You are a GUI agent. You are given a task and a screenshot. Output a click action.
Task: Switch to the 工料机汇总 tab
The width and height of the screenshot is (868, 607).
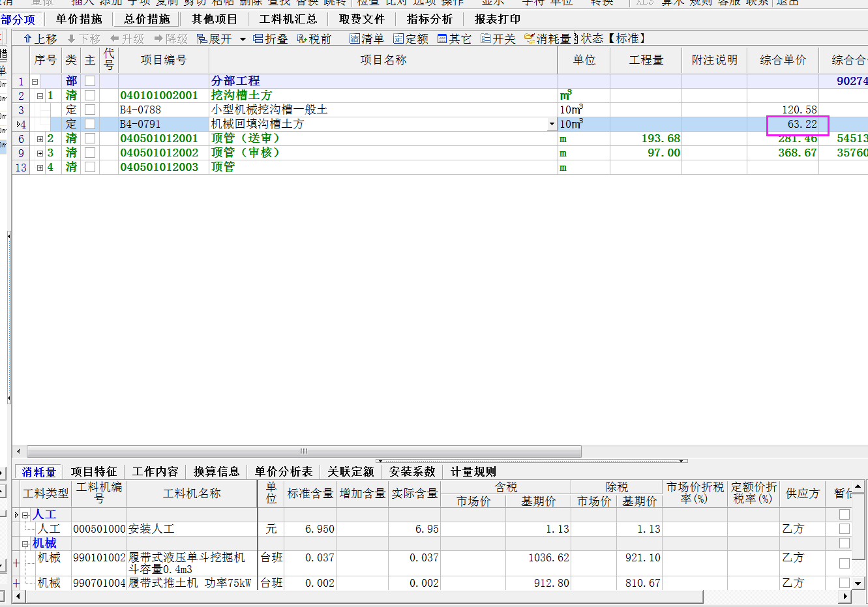pos(288,20)
